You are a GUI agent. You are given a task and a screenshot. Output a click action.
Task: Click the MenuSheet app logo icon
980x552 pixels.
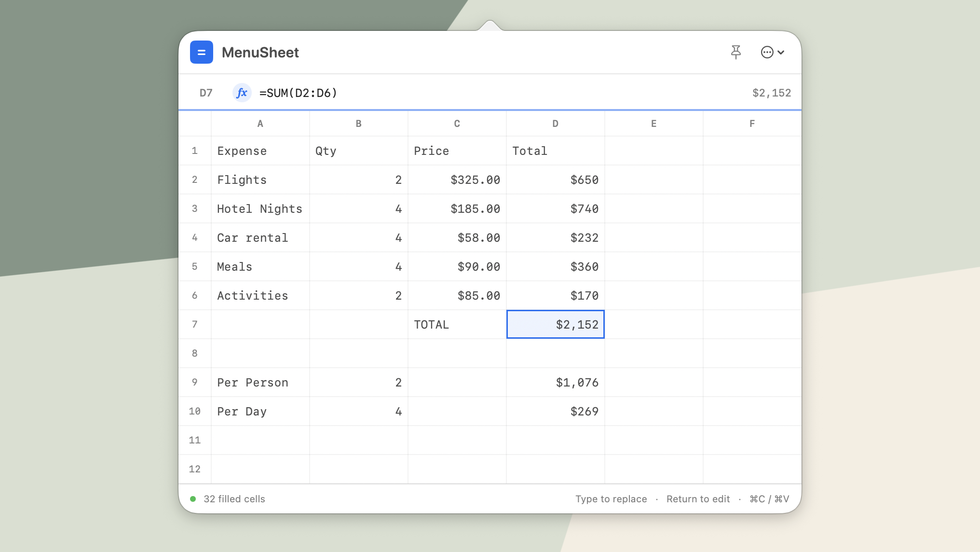point(202,52)
